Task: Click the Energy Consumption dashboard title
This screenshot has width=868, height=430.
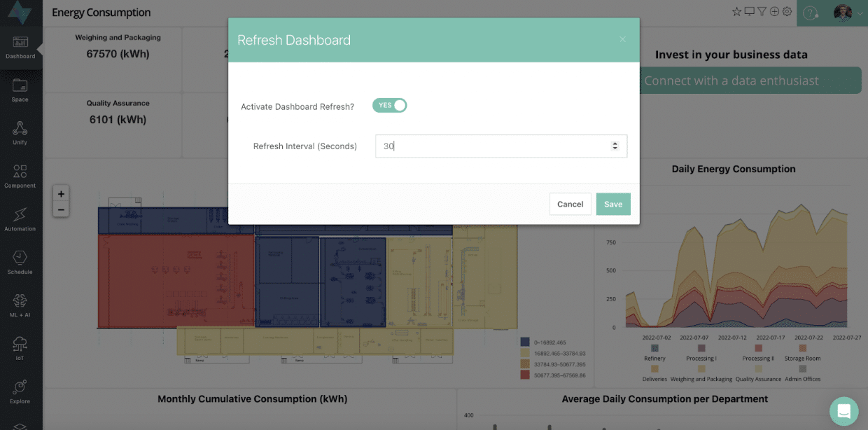Action: tap(101, 13)
